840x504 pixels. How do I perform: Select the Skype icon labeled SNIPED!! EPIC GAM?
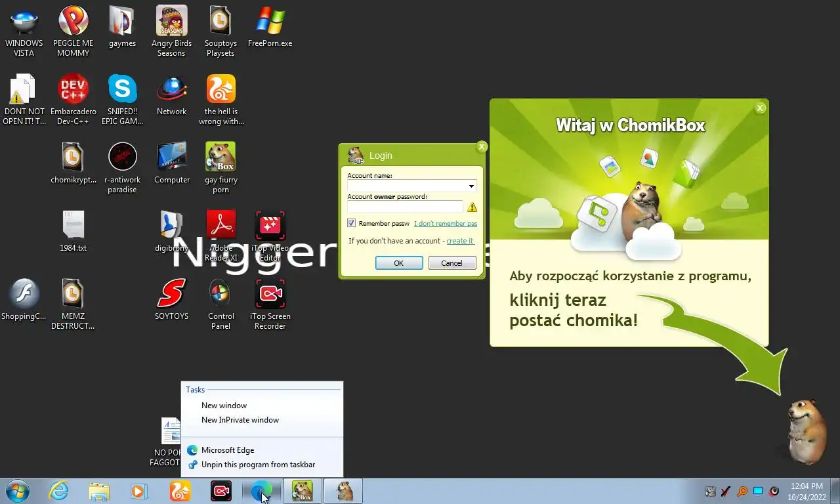point(122,100)
